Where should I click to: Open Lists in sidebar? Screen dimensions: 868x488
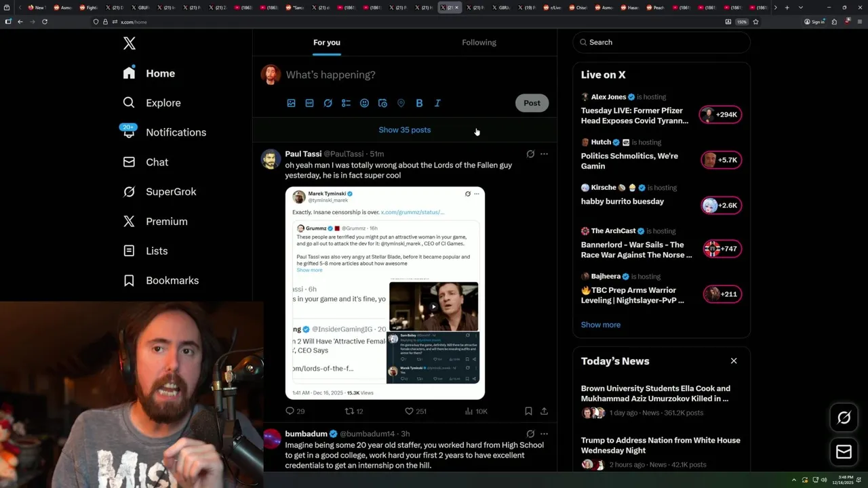tap(145, 251)
